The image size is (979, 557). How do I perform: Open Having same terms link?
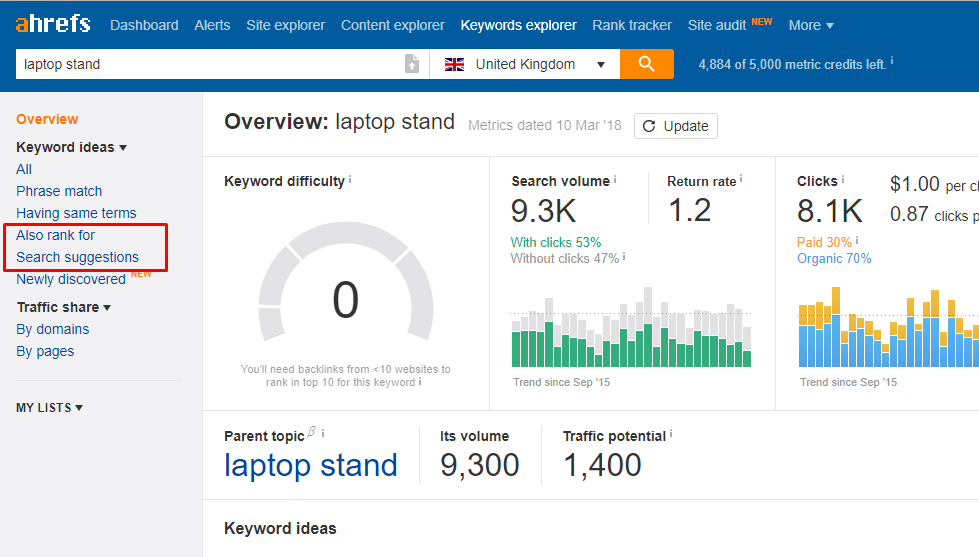pos(76,213)
